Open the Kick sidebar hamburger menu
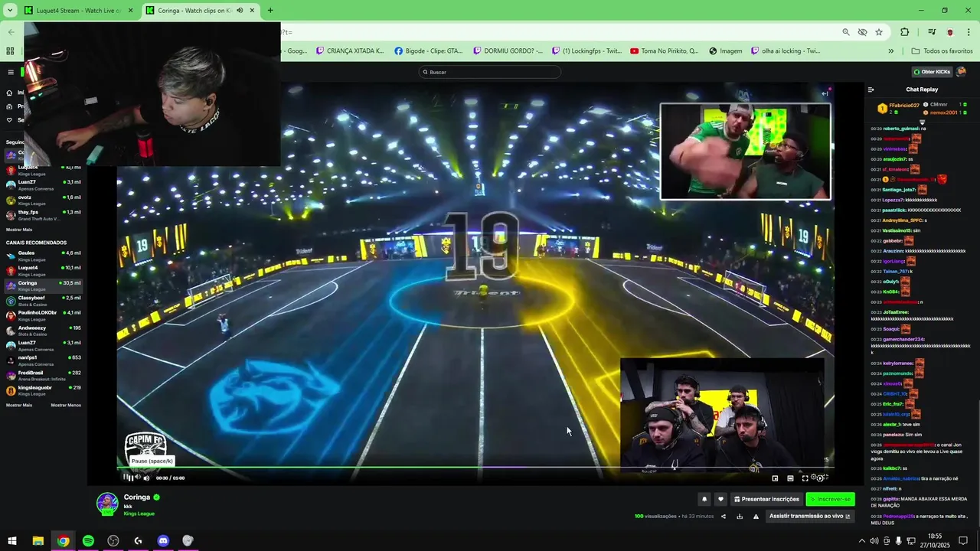Viewport: 980px width, 551px height. [11, 72]
